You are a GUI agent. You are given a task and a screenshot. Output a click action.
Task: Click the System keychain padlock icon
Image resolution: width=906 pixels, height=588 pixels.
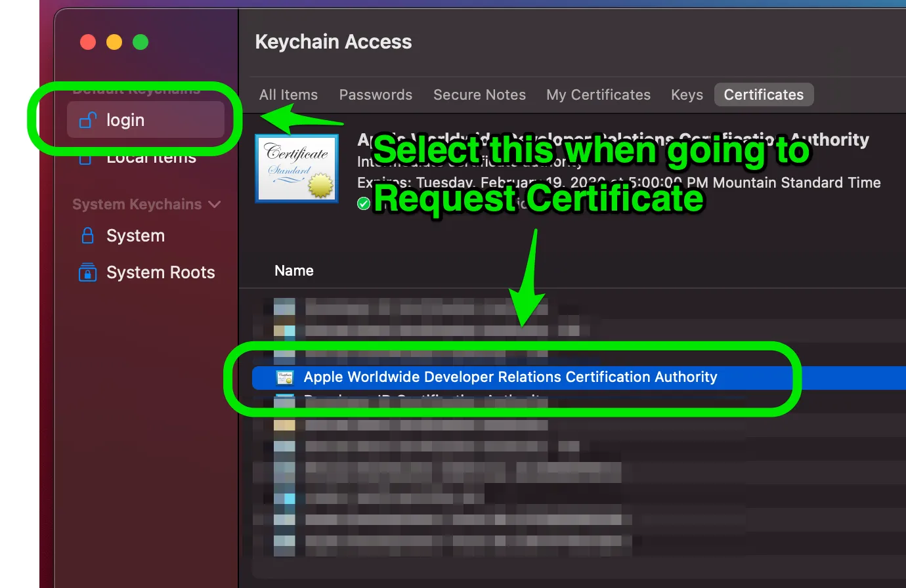(x=87, y=236)
